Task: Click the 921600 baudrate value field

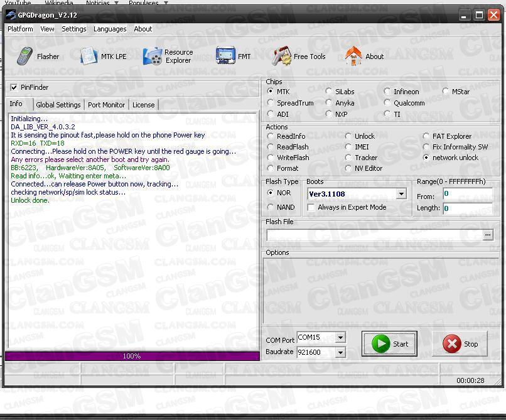Action: point(316,352)
